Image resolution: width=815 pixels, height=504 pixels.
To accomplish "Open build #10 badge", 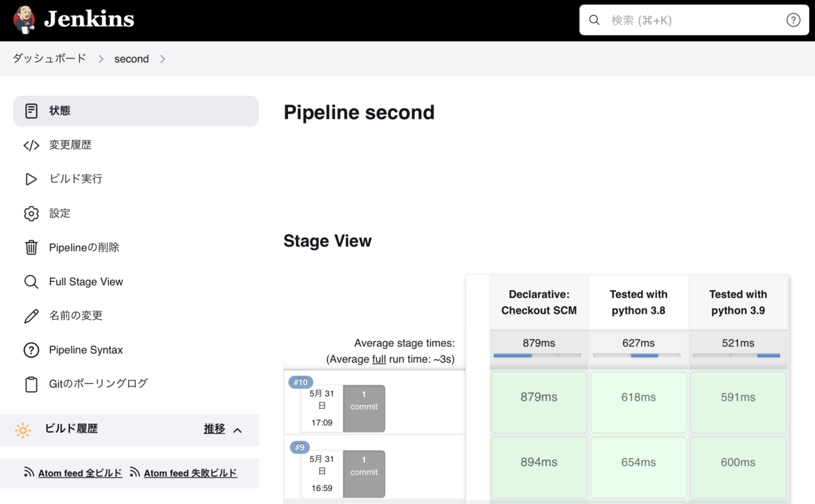I will click(301, 382).
